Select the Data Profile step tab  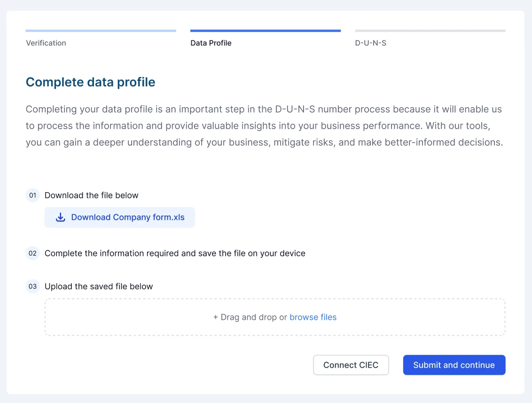[211, 43]
